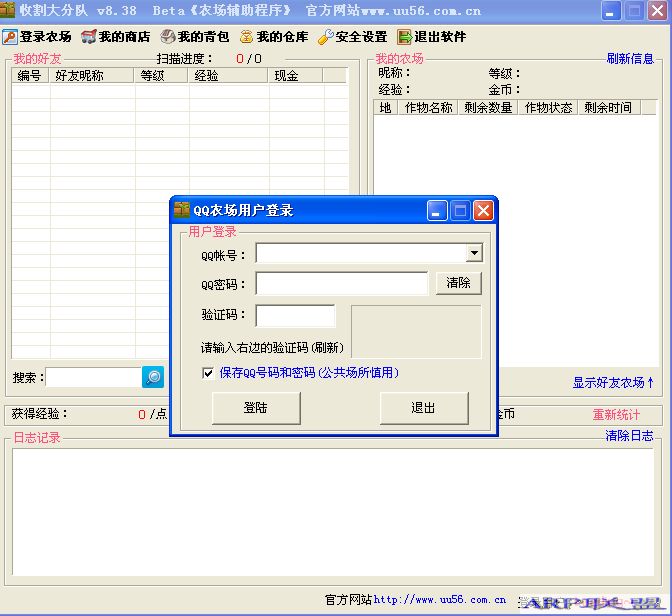Image resolution: width=672 pixels, height=616 pixels.
Task: Select the 登录农场 toolbar label
Action: [45, 37]
